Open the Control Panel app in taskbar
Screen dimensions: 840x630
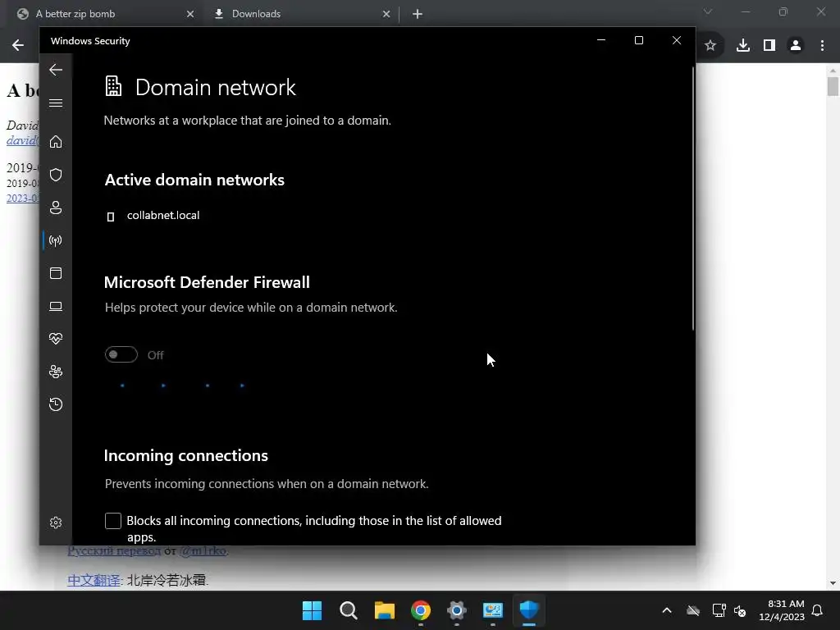493,610
